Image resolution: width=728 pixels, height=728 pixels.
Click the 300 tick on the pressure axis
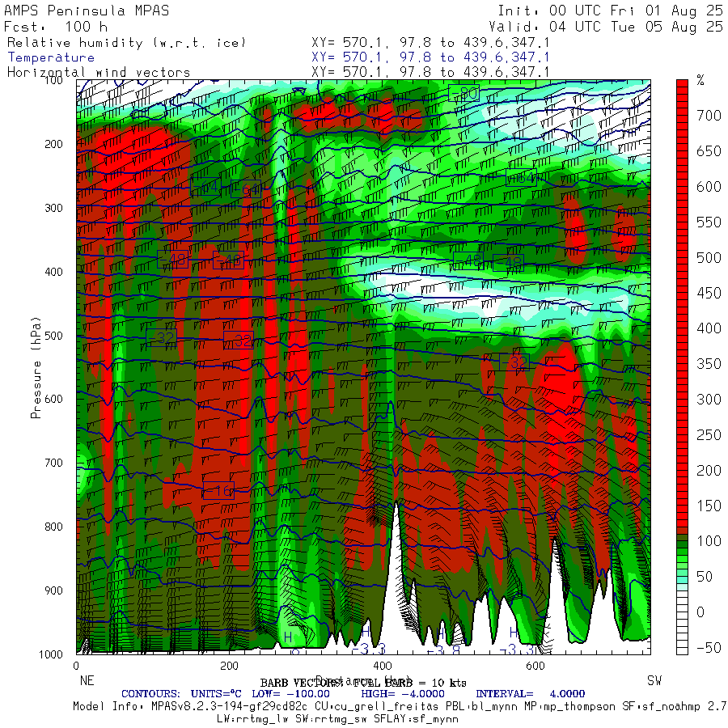(53, 208)
